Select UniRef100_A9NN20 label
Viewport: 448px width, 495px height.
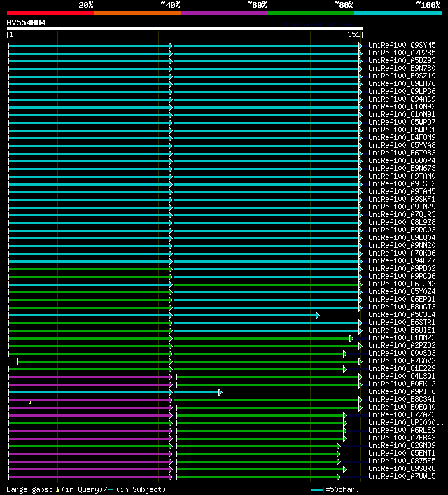[x=402, y=245]
